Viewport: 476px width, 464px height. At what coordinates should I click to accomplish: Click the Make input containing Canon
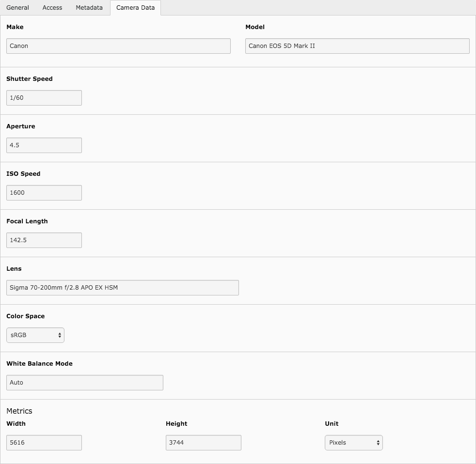click(x=118, y=46)
